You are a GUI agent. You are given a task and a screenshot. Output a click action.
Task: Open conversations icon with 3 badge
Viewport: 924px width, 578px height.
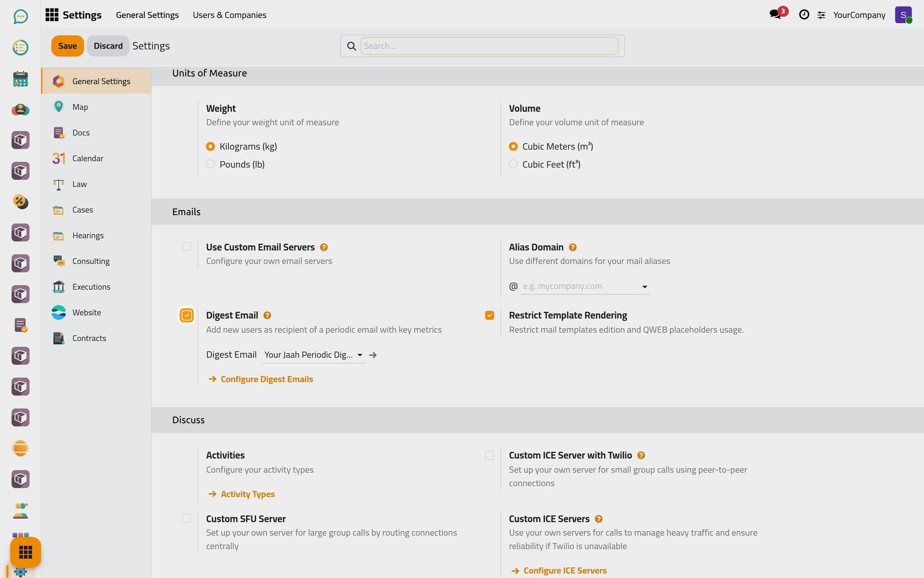[x=775, y=14]
